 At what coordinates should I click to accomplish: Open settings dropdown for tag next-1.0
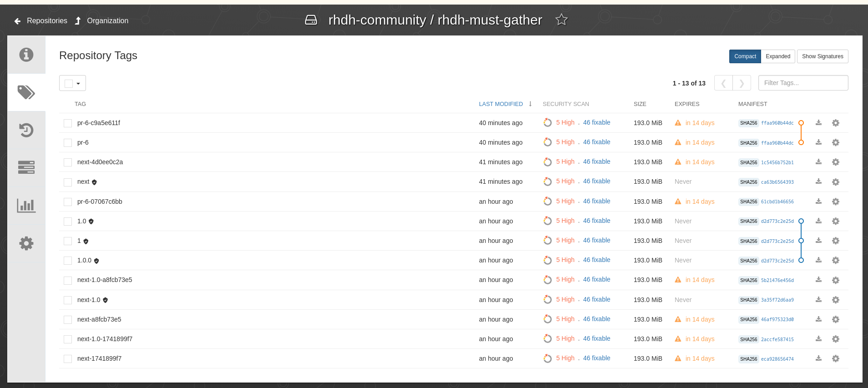(x=836, y=300)
